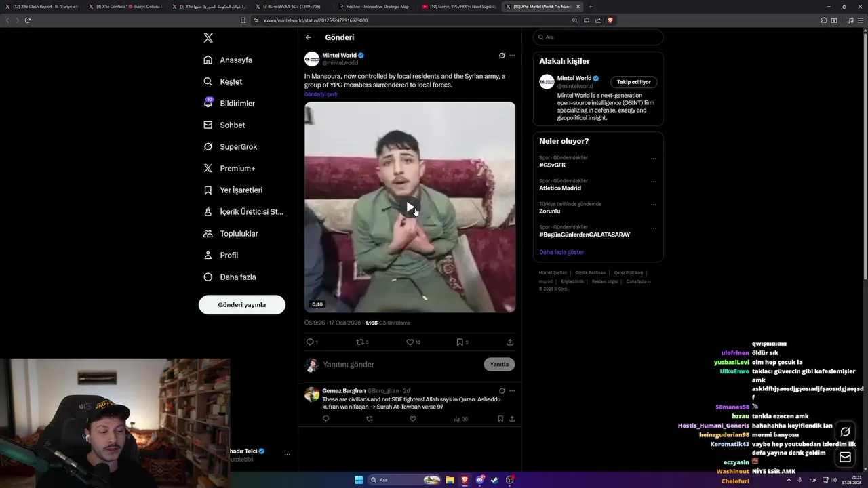This screenshot has height=488, width=868.
Task: Open Atletico Madrid trend
Action: click(x=560, y=188)
